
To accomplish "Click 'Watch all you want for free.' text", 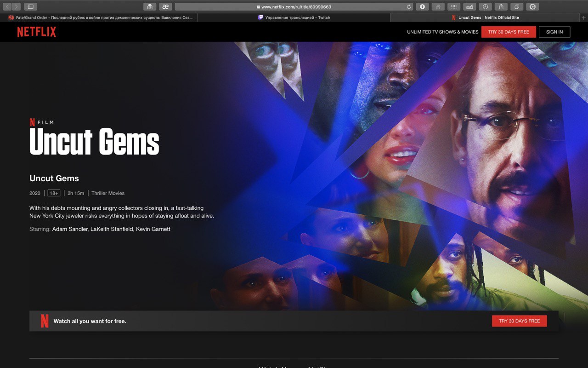I will (x=90, y=321).
